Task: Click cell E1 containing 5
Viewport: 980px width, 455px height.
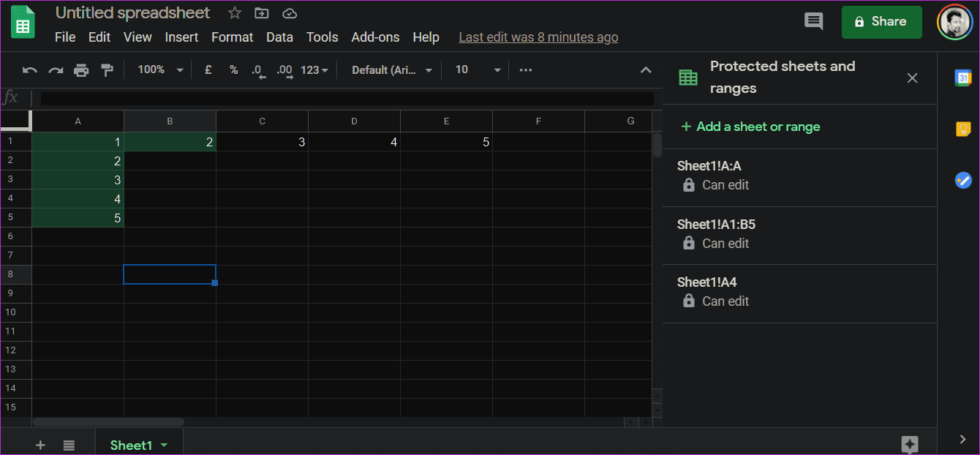Action: [x=446, y=142]
